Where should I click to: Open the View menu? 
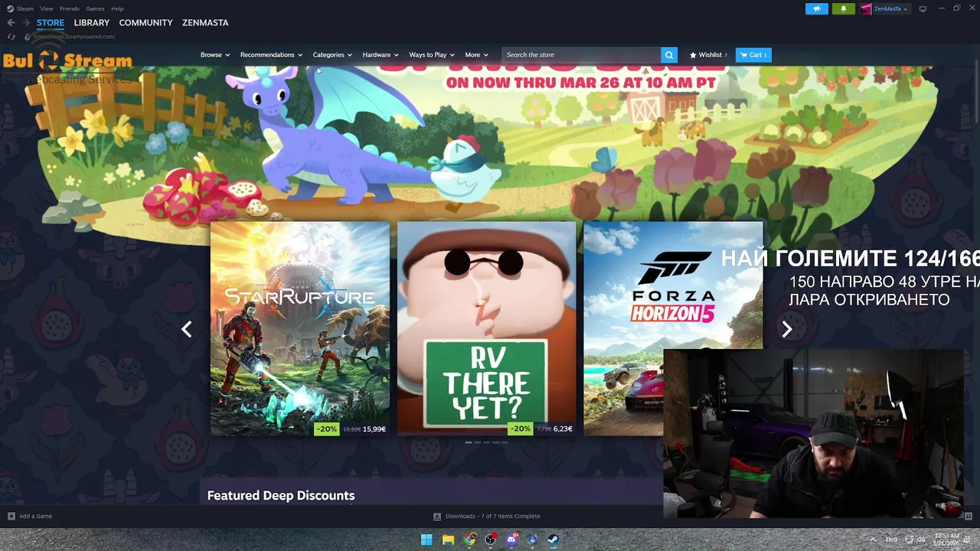tap(47, 8)
